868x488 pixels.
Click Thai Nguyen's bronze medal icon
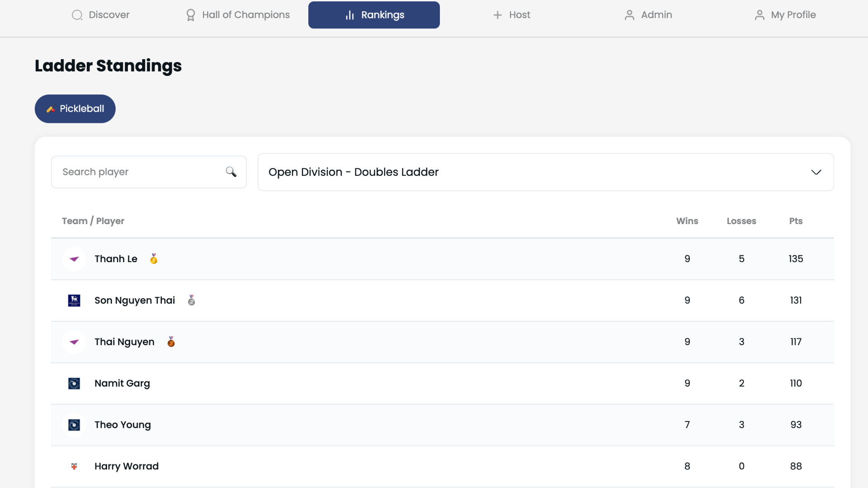171,342
